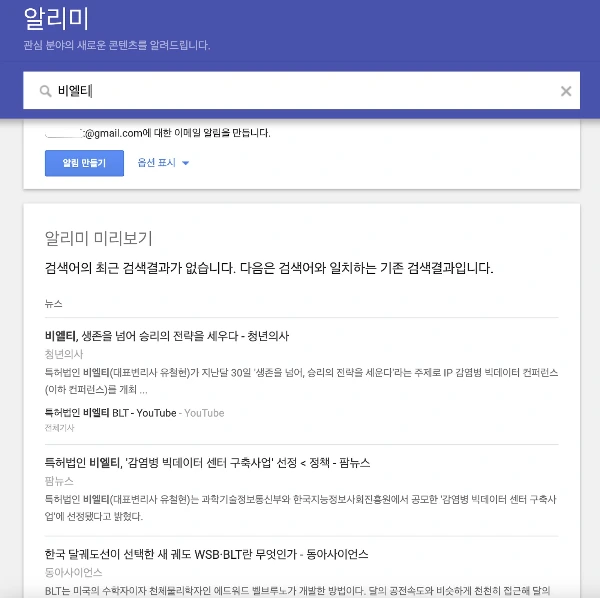Click 전체기사 link
Image resolution: width=600 pixels, height=598 pixels.
[x=59, y=428]
